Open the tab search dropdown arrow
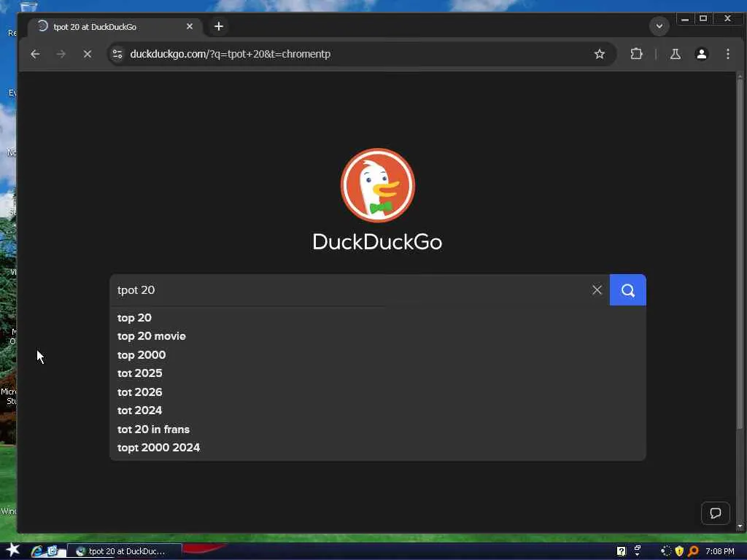The width and height of the screenshot is (747, 560). [x=659, y=26]
